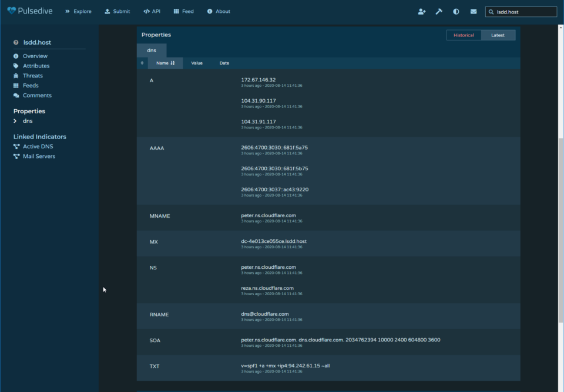Open Threats in the sidebar
Screen dimensions: 564x392
[32, 76]
